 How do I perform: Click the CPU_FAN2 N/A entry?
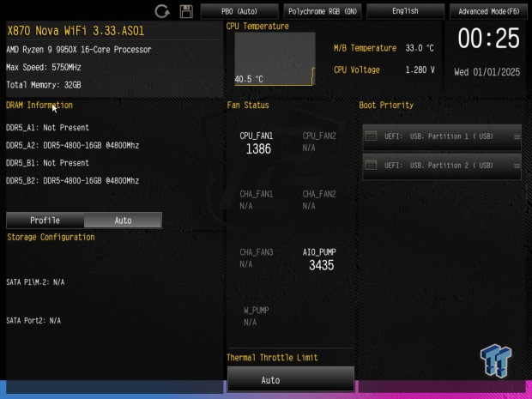319,142
